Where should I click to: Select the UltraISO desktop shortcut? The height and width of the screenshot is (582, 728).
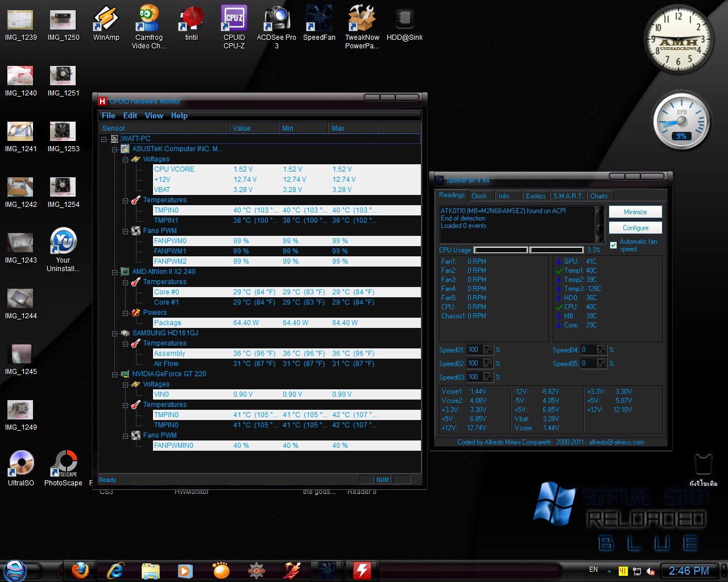[x=21, y=468]
